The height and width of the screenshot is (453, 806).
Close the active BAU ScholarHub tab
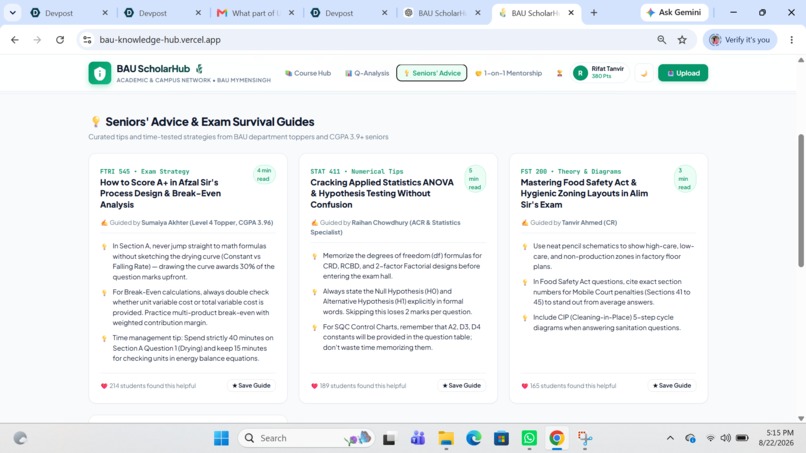pyautogui.click(x=571, y=13)
